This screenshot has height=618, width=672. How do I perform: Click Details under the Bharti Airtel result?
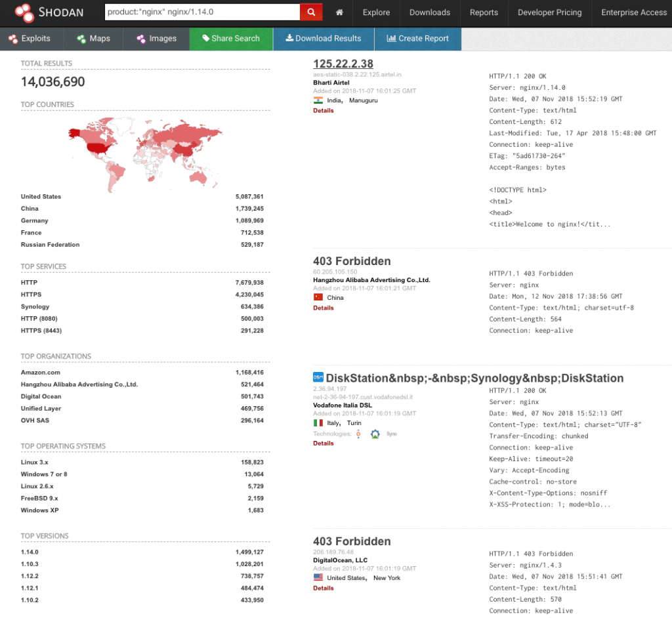323,110
